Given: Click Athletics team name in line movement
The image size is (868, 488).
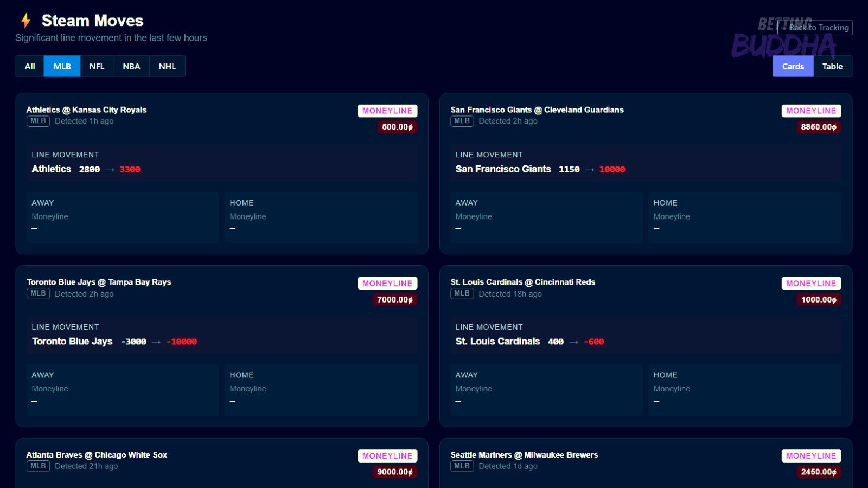Looking at the screenshot, I should coord(52,169).
